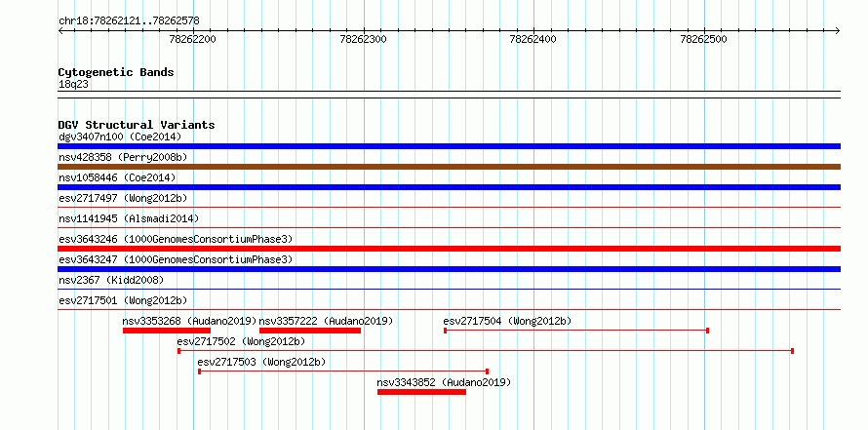Click the thin red esv2717497 line
This screenshot has height=430, width=868.
tap(449, 208)
